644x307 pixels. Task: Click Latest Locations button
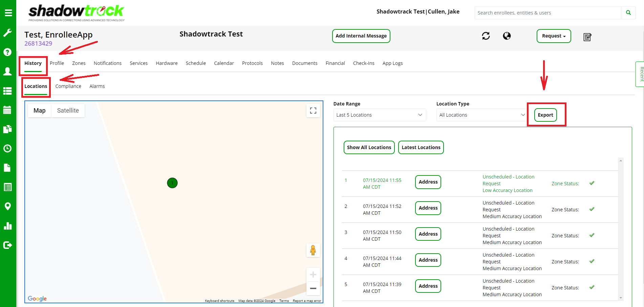[x=421, y=147]
